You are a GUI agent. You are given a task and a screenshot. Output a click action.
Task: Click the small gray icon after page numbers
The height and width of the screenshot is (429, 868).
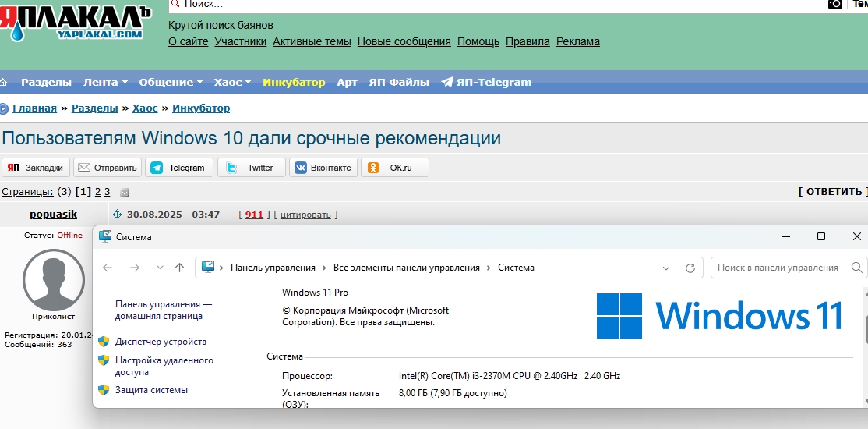pos(125,193)
